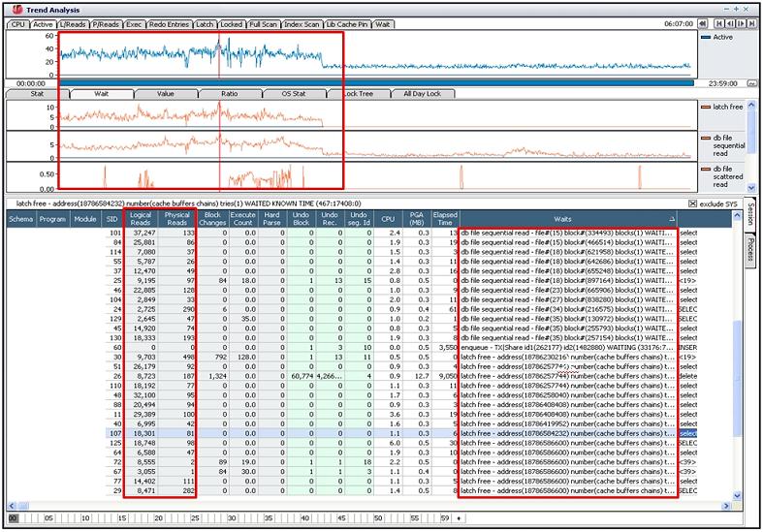Image resolution: width=763 pixels, height=532 pixels.
Task: Click the Execute Count column header
Action: pos(242,219)
